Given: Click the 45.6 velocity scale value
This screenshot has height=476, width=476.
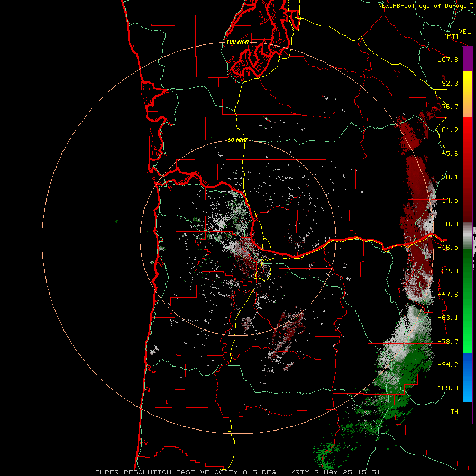Looking at the screenshot, I should pyautogui.click(x=450, y=153).
